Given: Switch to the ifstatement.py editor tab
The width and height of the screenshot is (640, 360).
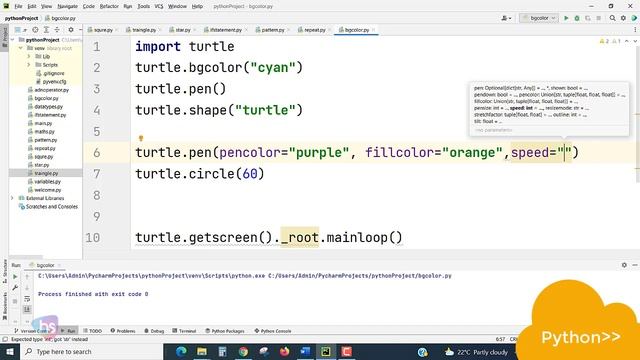Looking at the screenshot, I should [x=225, y=30].
